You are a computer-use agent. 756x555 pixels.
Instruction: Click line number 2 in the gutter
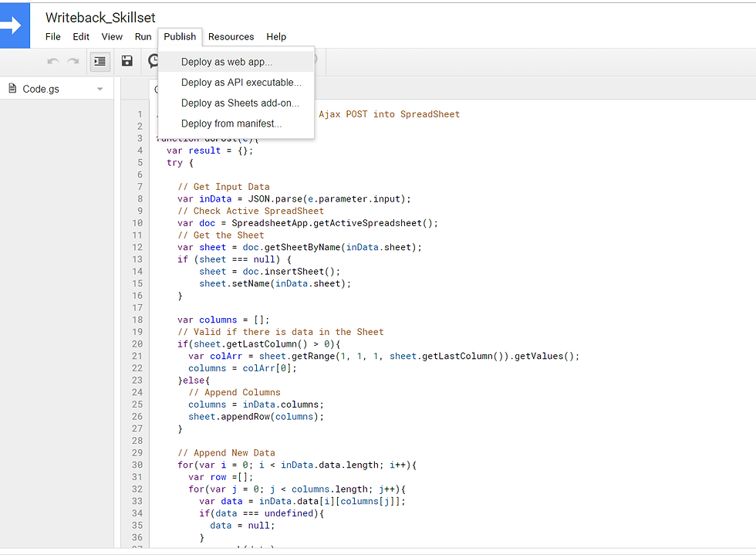point(140,127)
